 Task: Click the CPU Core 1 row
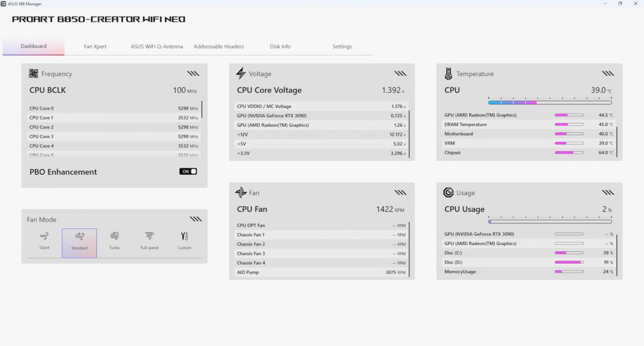[114, 118]
